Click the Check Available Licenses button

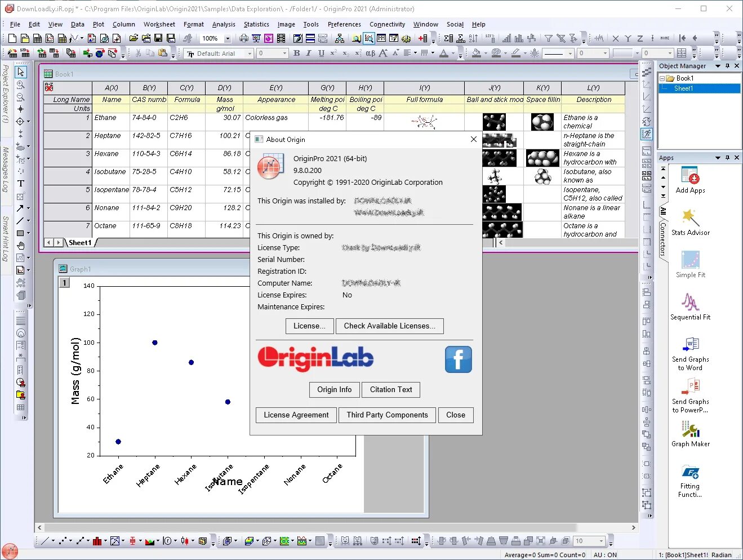tap(390, 326)
